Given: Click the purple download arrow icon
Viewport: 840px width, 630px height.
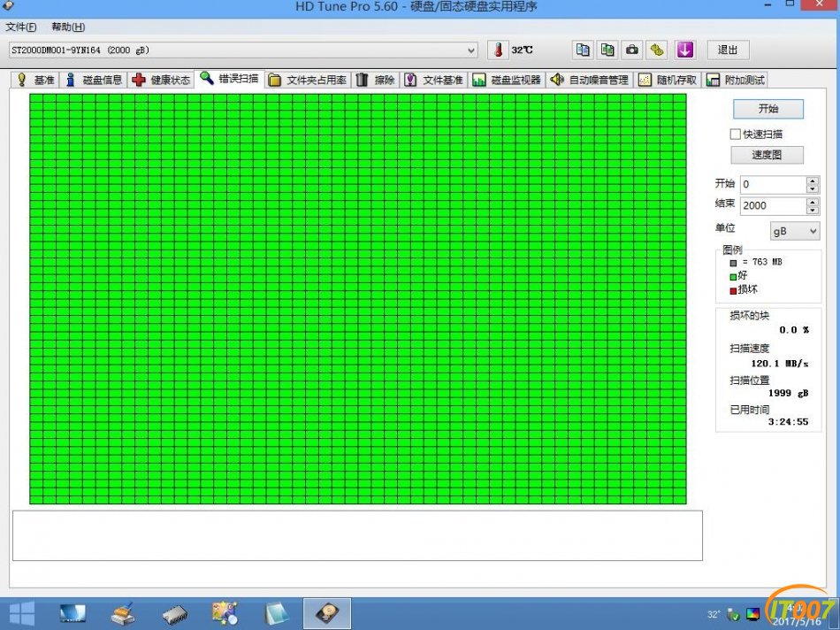Looking at the screenshot, I should [x=685, y=50].
